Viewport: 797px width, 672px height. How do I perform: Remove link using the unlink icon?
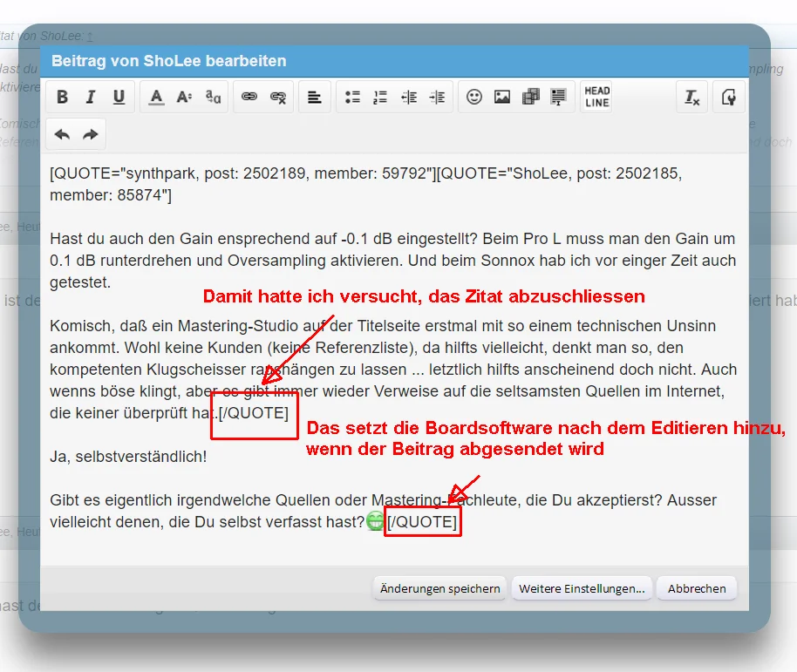tap(278, 97)
